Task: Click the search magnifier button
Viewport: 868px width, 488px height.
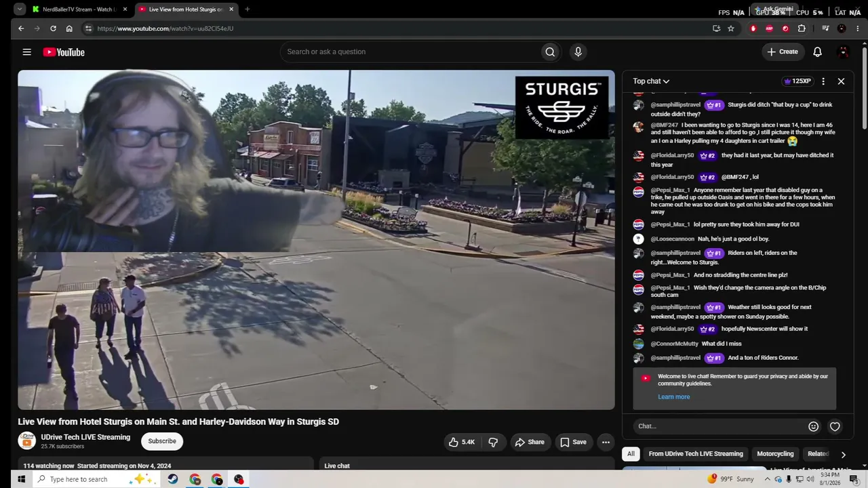Action: click(x=550, y=52)
